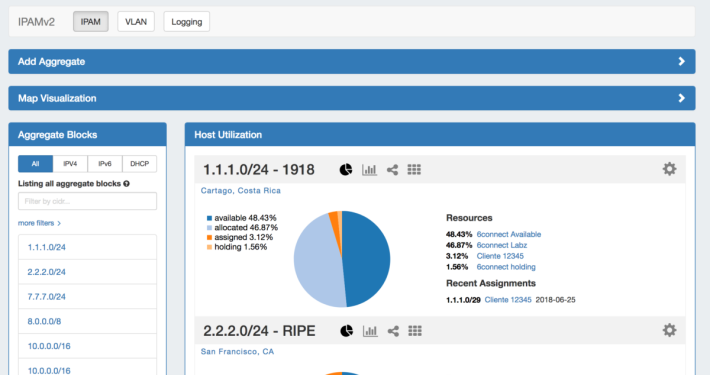
Task: Switch to the VLAN tab
Action: [x=136, y=22]
